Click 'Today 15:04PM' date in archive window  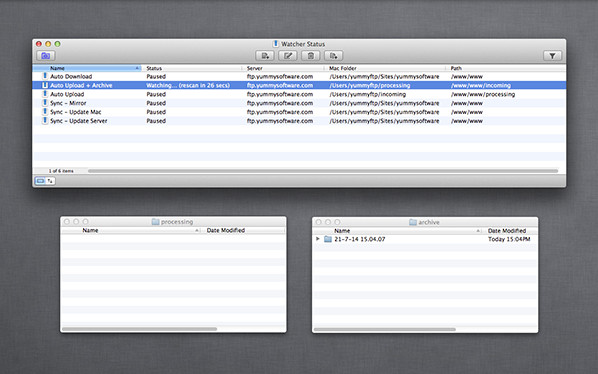click(x=509, y=239)
